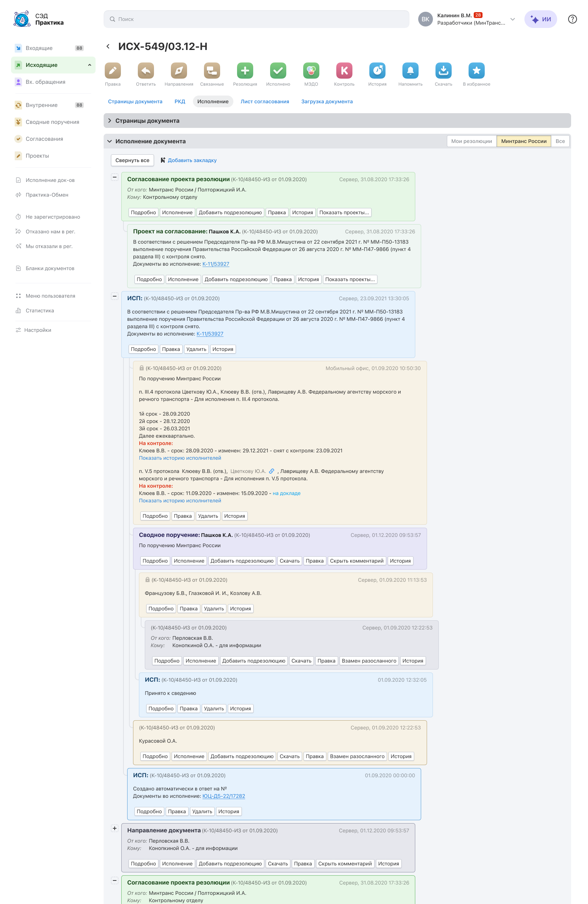Image resolution: width=588 pixels, height=904 pixels.
Task: Open document История clock icon
Action: click(377, 71)
